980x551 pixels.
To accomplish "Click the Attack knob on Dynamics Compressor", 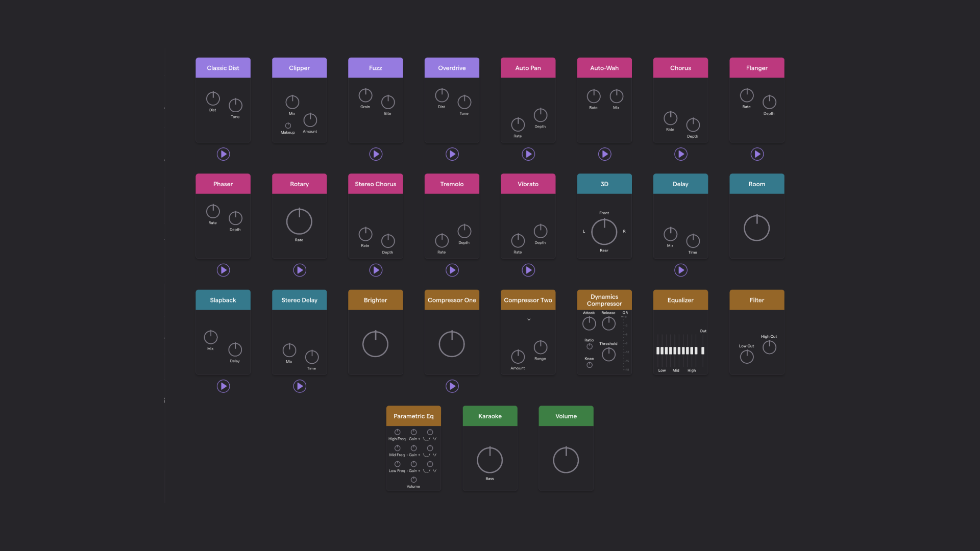I will point(589,323).
